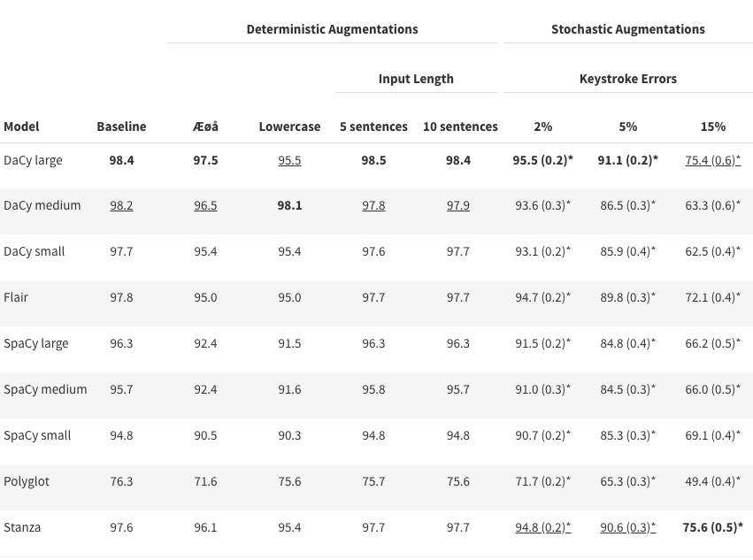Click the 10 sentences column header

(460, 127)
